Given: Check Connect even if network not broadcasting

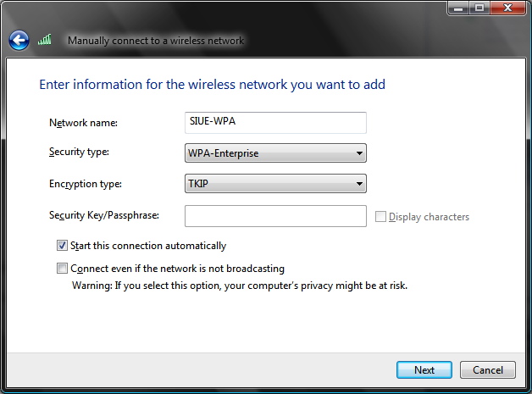Looking at the screenshot, I should 62,269.
